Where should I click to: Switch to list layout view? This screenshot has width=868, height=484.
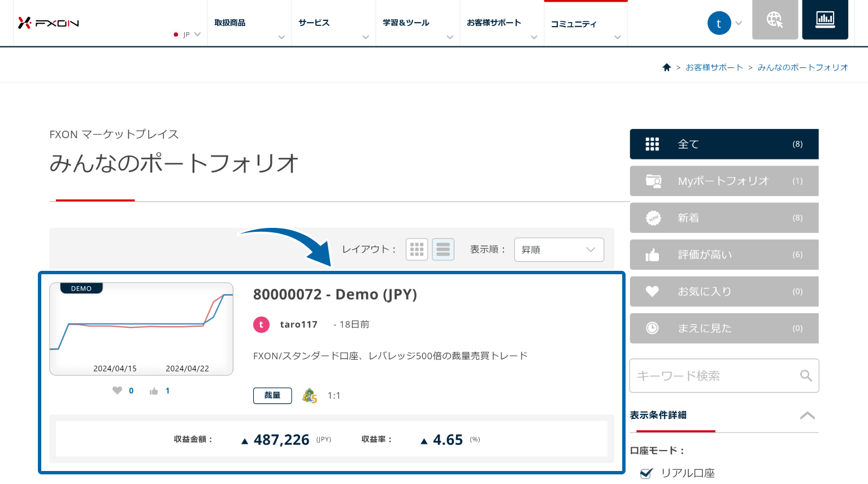tap(443, 249)
